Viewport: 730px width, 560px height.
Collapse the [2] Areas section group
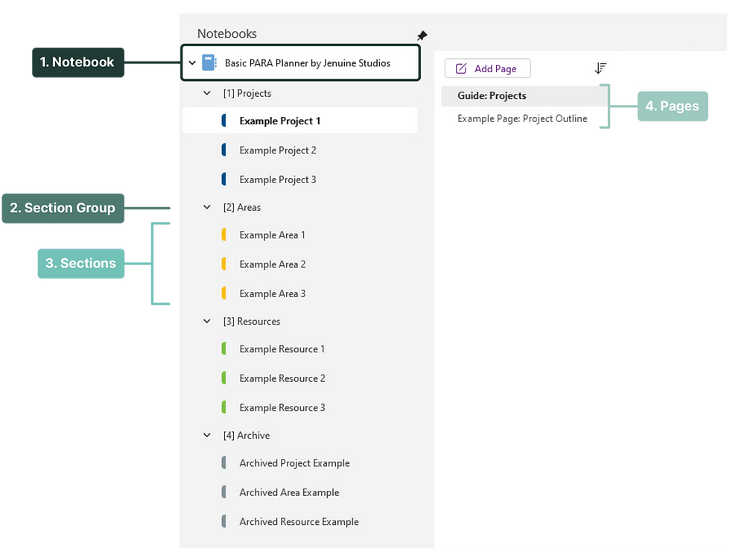coord(206,207)
